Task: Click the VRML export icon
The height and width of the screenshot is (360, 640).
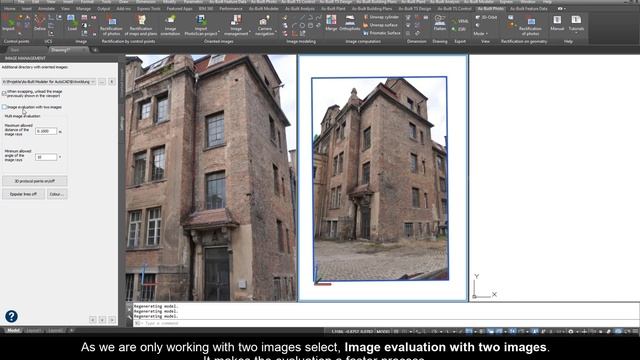Action: (x=460, y=21)
